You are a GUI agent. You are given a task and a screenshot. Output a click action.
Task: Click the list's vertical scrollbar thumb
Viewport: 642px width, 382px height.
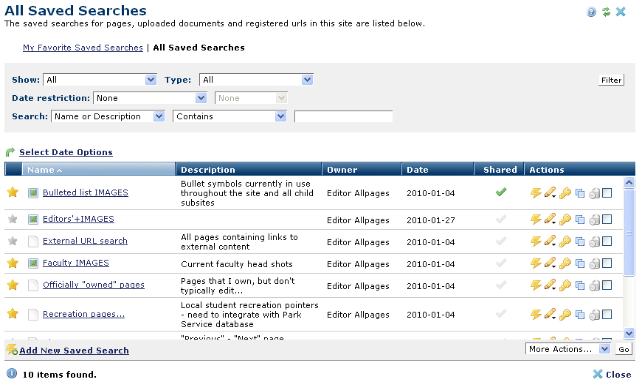pyautogui.click(x=629, y=233)
